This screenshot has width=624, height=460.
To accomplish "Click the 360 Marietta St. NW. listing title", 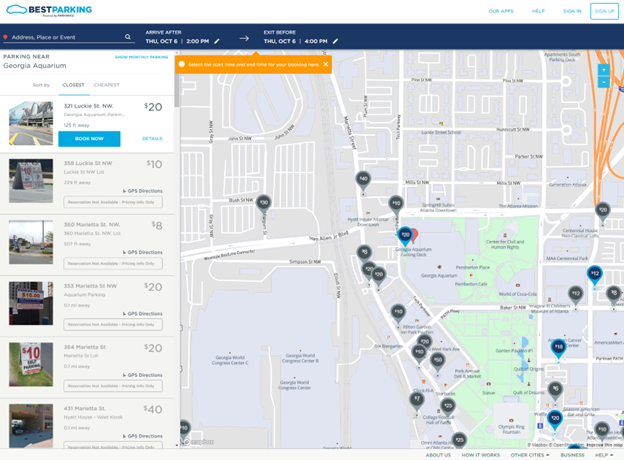I will tap(92, 224).
